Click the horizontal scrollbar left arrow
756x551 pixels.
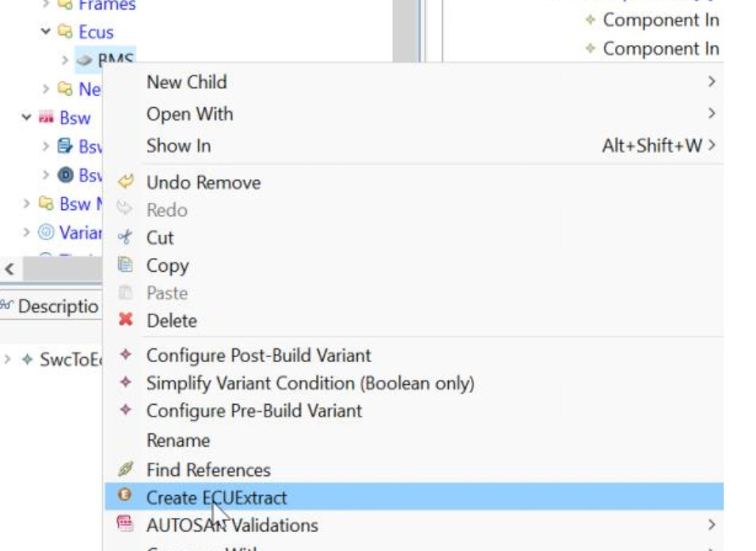[10, 269]
